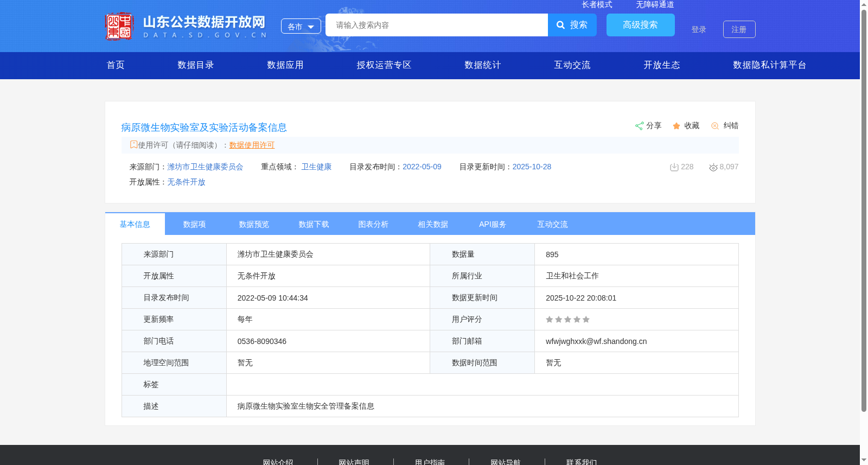Click 潍坊市卫生健康委员会 source department link
Screen dimensions: 868x465
pos(205,167)
